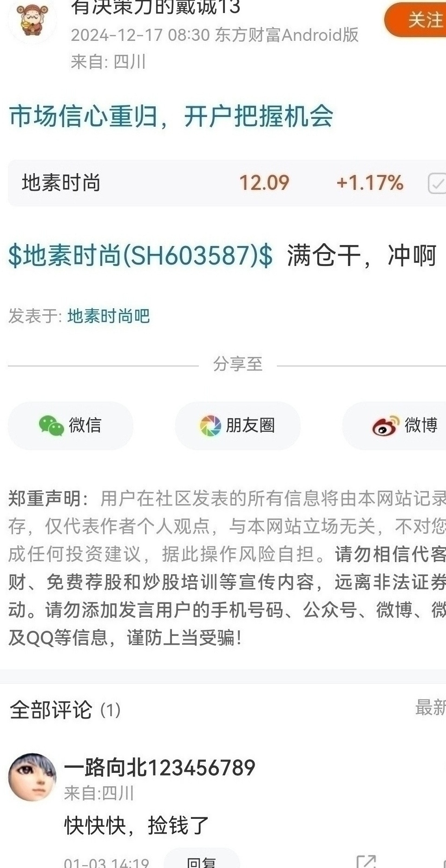Go to 地素时尚吧 forum link

point(109,316)
